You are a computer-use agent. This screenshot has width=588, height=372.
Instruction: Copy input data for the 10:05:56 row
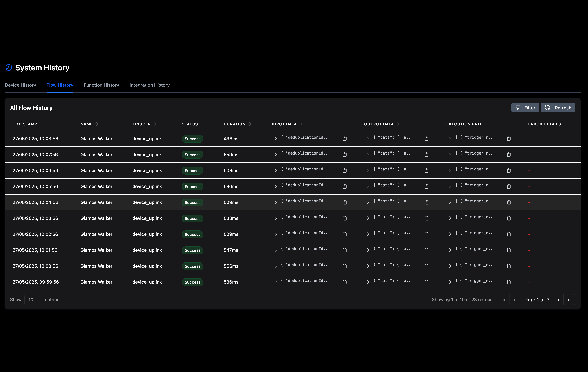pyautogui.click(x=345, y=186)
